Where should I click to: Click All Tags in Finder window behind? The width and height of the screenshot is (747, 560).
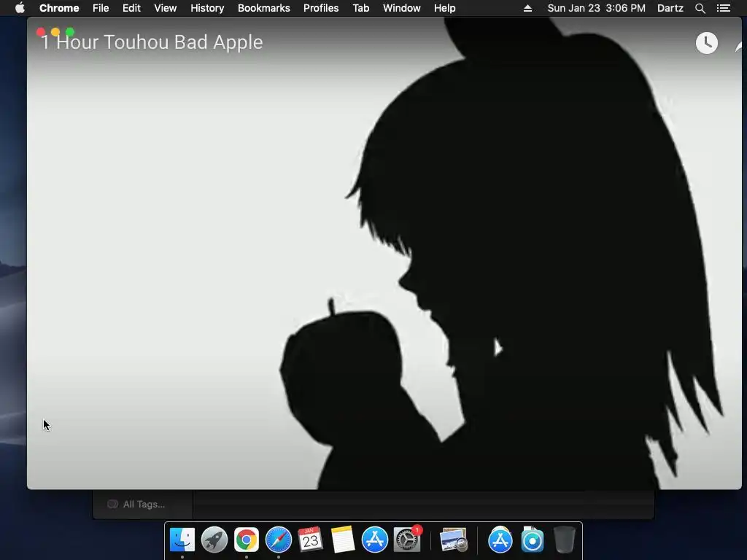click(x=144, y=505)
